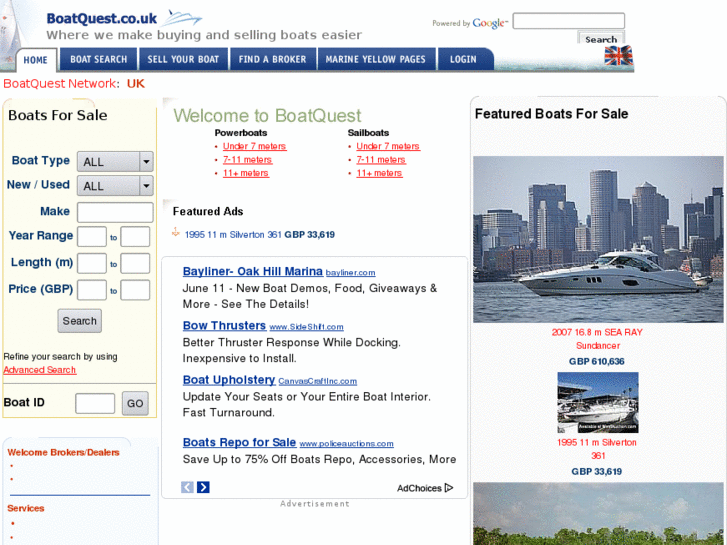
Task: Click the Welcome Brokers/Dealers heading
Action: [x=64, y=453]
